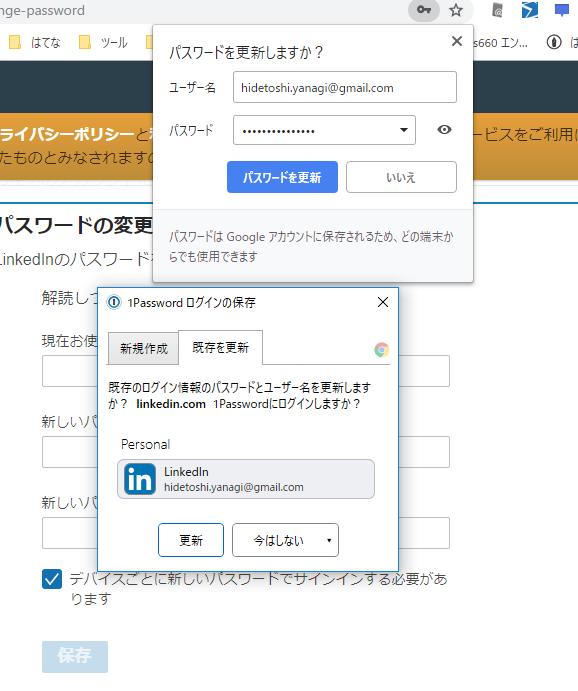
Task: Click the Chrome icon in 1Password dialog
Action: 382,350
